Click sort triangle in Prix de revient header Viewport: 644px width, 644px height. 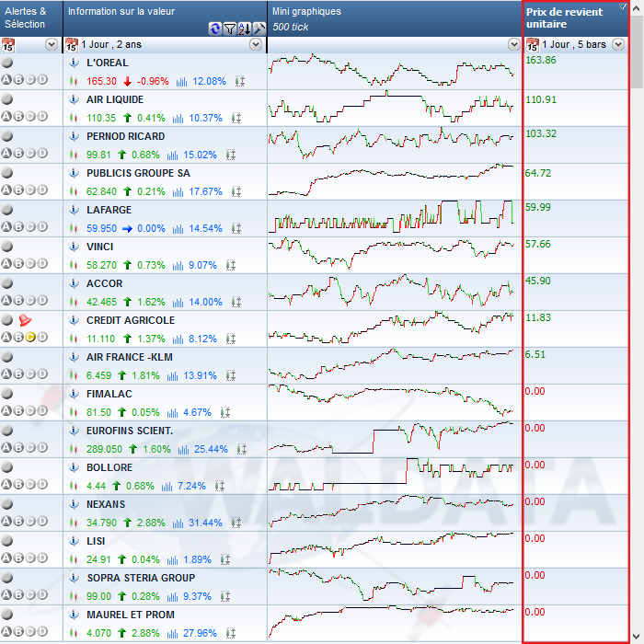coord(623,7)
